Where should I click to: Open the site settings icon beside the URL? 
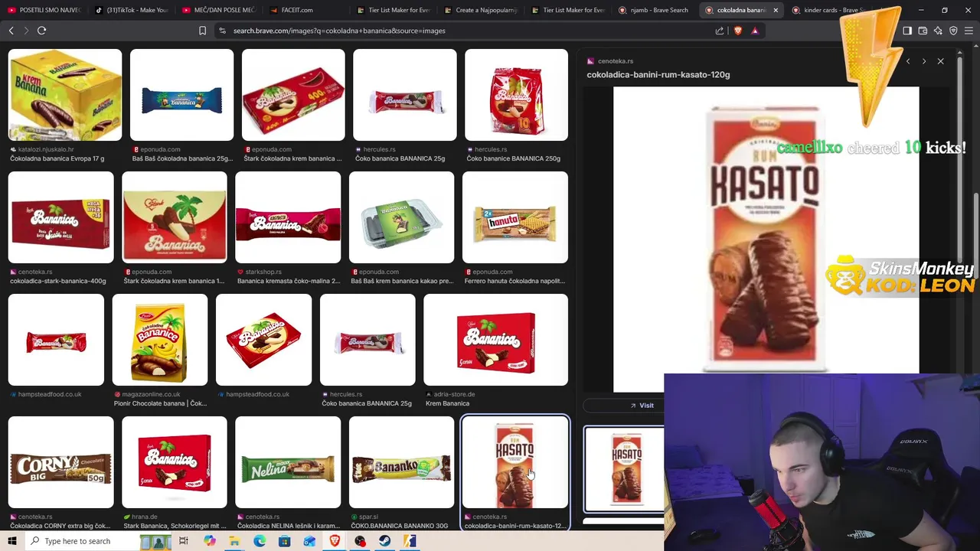[222, 31]
